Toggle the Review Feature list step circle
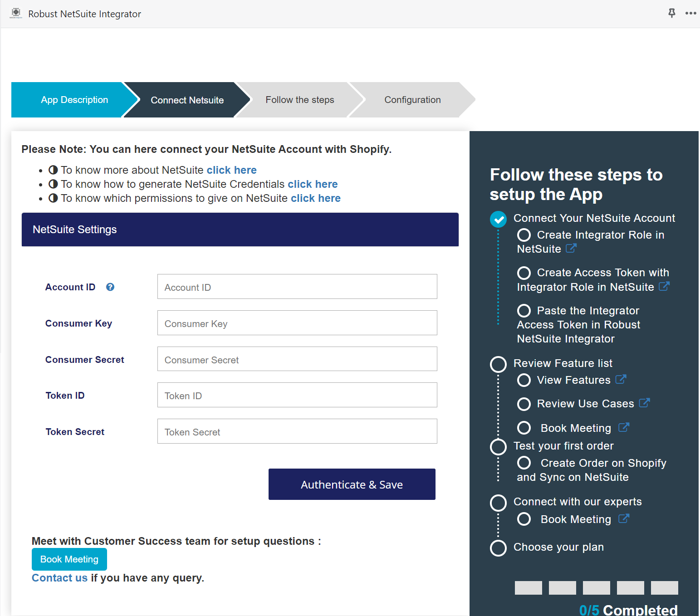Screen dimensions: 700x616 click(498, 364)
